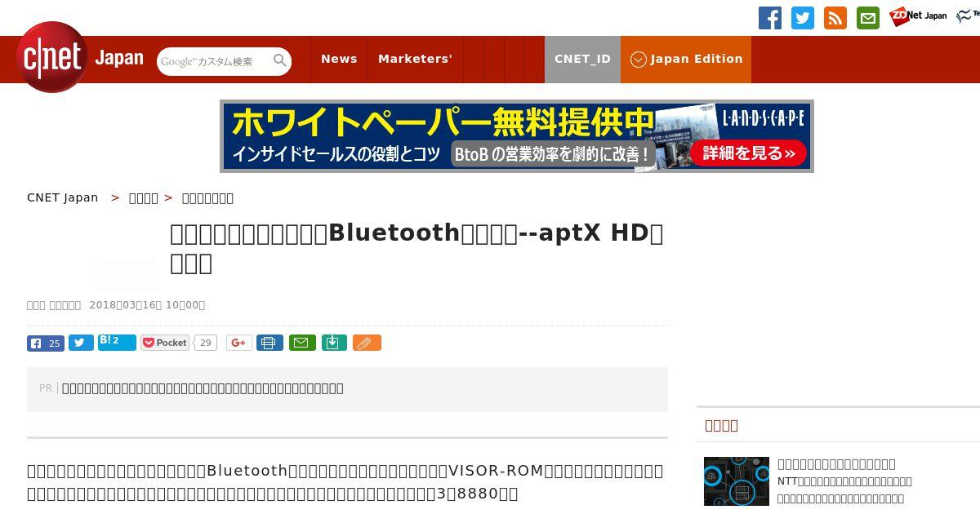Open the LANDSCAPE white paper banner ad

click(517, 136)
